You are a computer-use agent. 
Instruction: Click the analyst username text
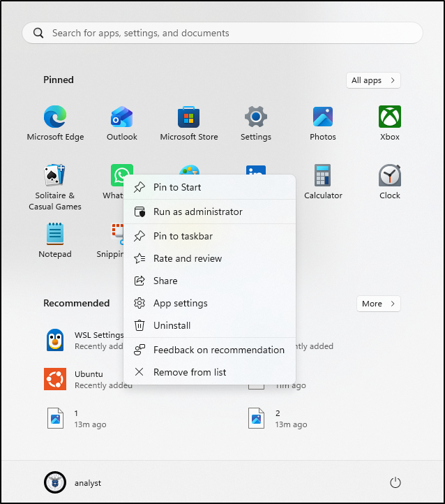tap(88, 483)
